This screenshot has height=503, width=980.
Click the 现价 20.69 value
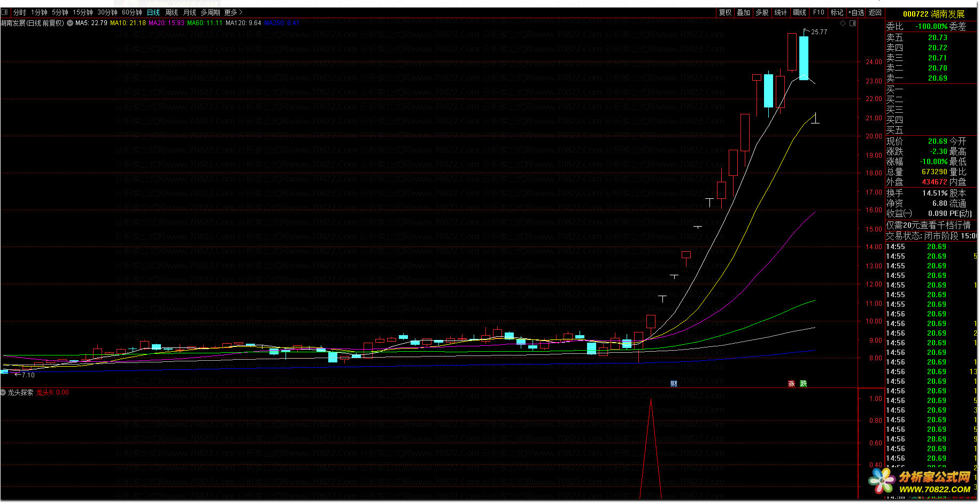tap(937, 141)
